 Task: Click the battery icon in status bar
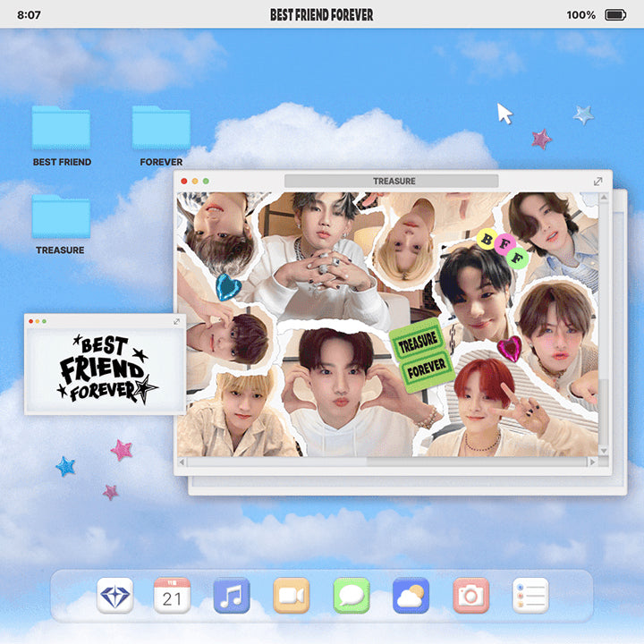tap(615, 15)
